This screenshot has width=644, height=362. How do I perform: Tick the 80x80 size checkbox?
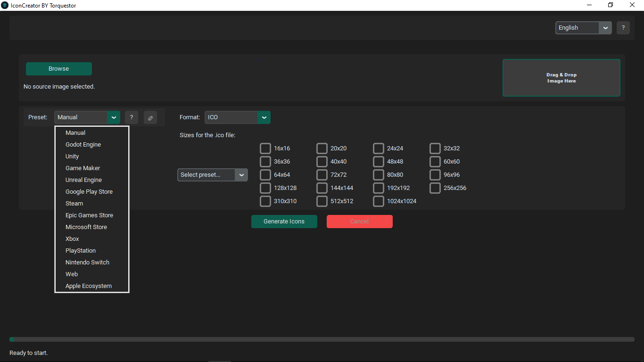pos(379,175)
